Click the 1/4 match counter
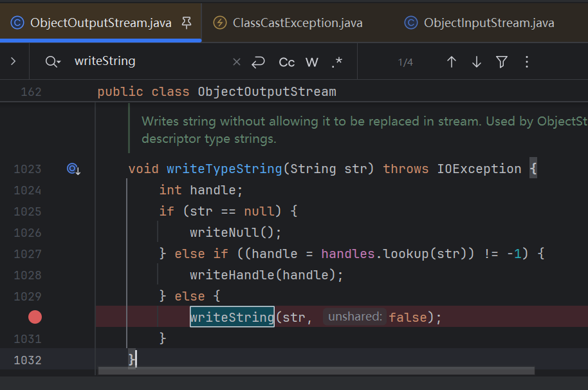 pyautogui.click(x=405, y=62)
